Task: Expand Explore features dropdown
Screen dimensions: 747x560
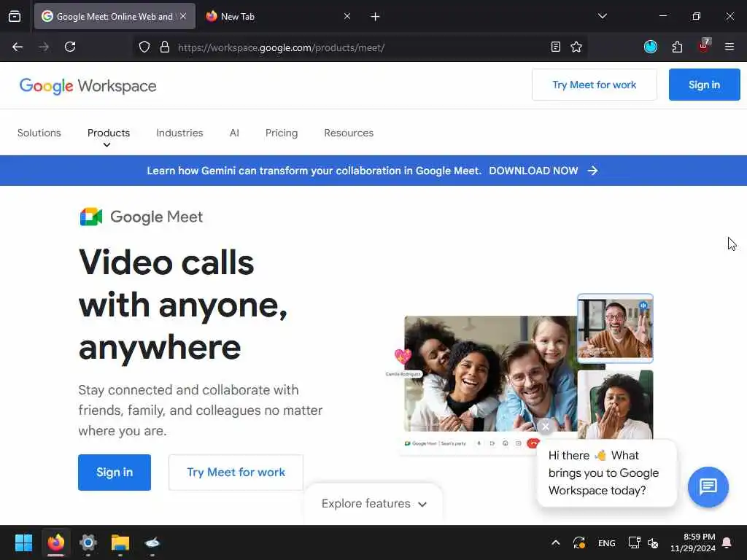Action: (x=374, y=504)
